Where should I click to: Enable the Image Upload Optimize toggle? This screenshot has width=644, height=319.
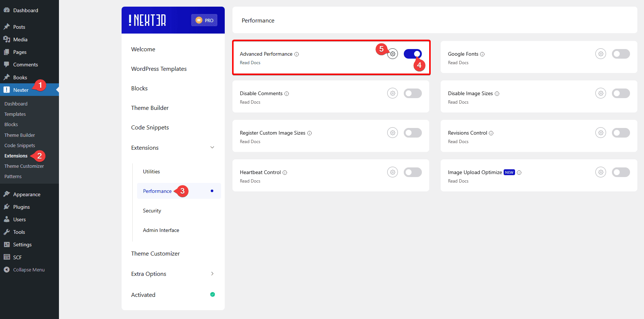click(x=621, y=172)
